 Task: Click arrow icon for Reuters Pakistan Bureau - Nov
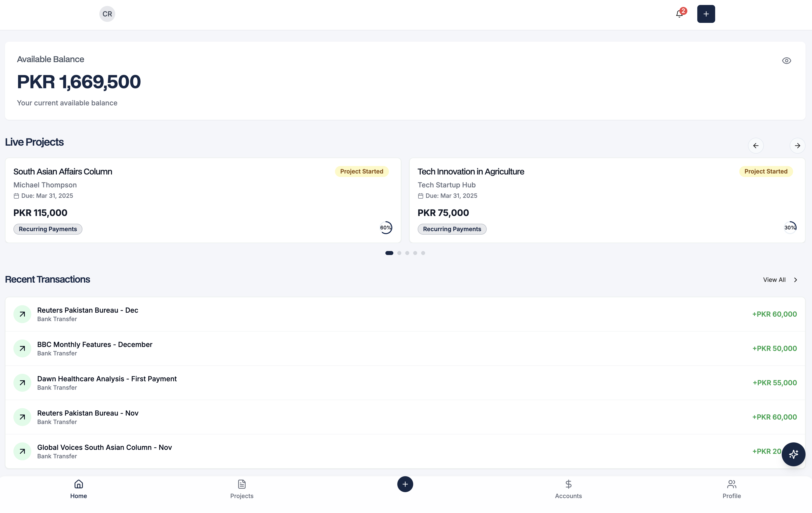pos(22,417)
